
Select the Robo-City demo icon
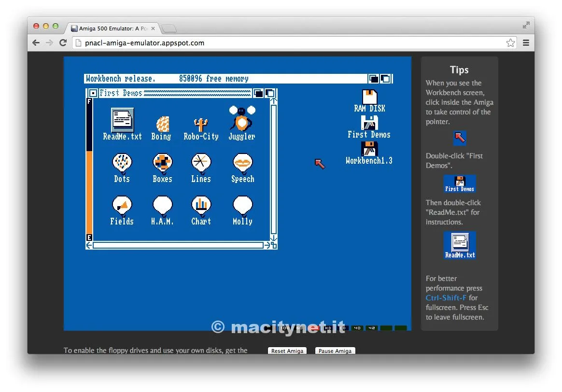pos(201,123)
